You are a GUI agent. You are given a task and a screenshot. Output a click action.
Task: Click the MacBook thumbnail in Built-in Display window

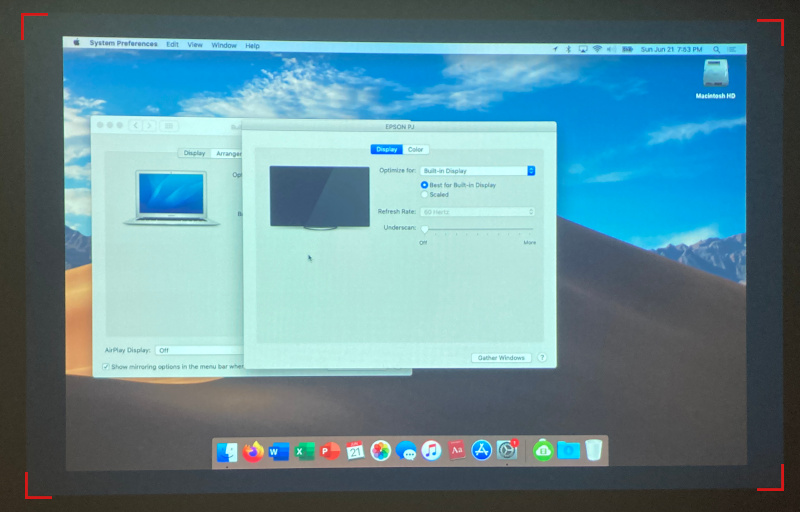pos(172,197)
